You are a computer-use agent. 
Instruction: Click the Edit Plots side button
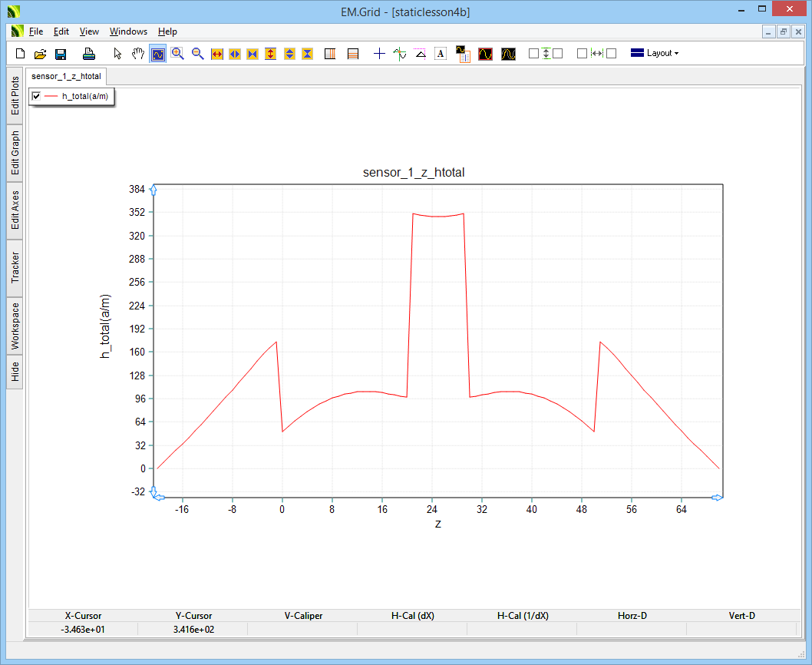(x=15, y=96)
